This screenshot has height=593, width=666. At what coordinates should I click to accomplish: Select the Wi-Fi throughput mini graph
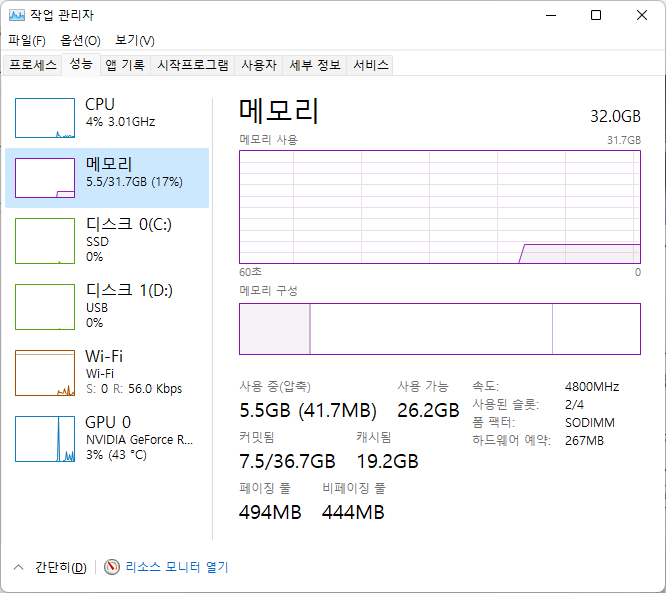(45, 373)
